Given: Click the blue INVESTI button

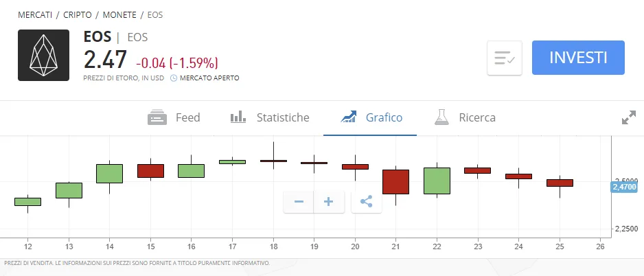Looking at the screenshot, I should pyautogui.click(x=578, y=58).
